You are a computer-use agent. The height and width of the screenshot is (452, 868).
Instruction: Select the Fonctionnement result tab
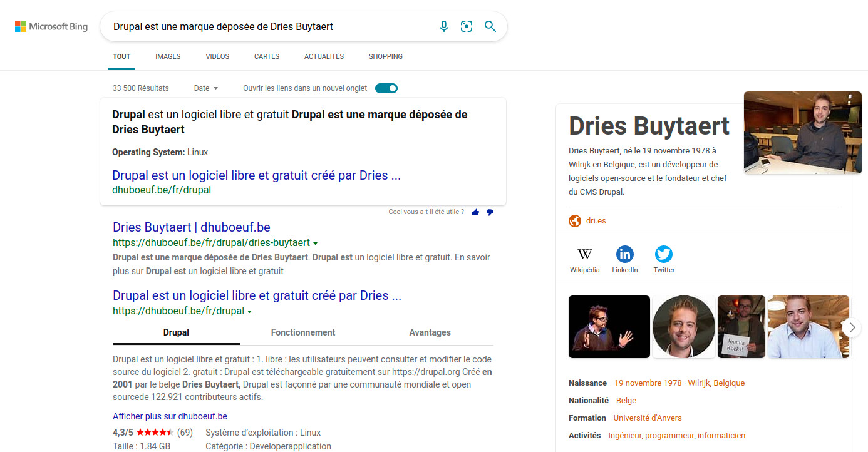click(x=303, y=332)
